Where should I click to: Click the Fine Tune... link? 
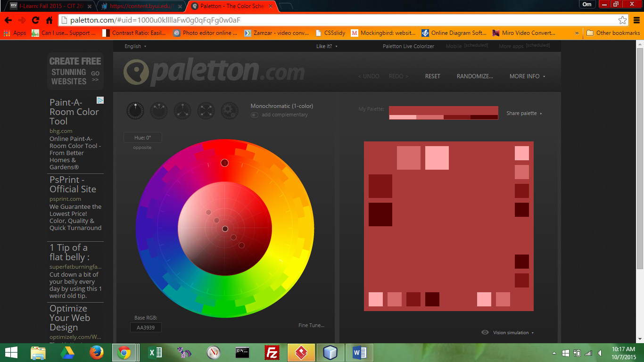[x=311, y=326]
